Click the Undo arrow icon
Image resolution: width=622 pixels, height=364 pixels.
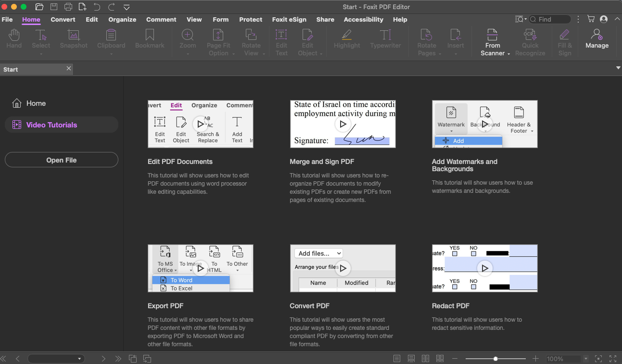(97, 7)
